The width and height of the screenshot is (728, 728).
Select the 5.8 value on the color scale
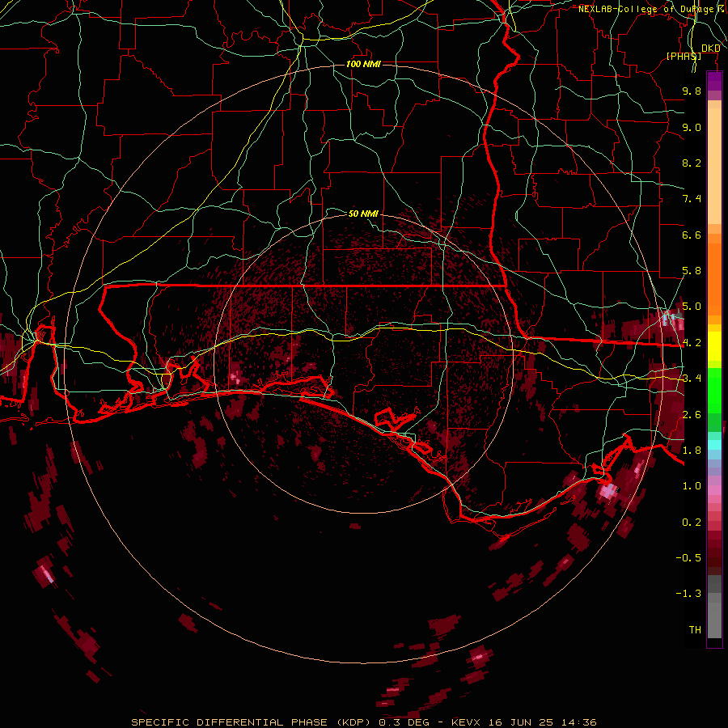tap(692, 271)
